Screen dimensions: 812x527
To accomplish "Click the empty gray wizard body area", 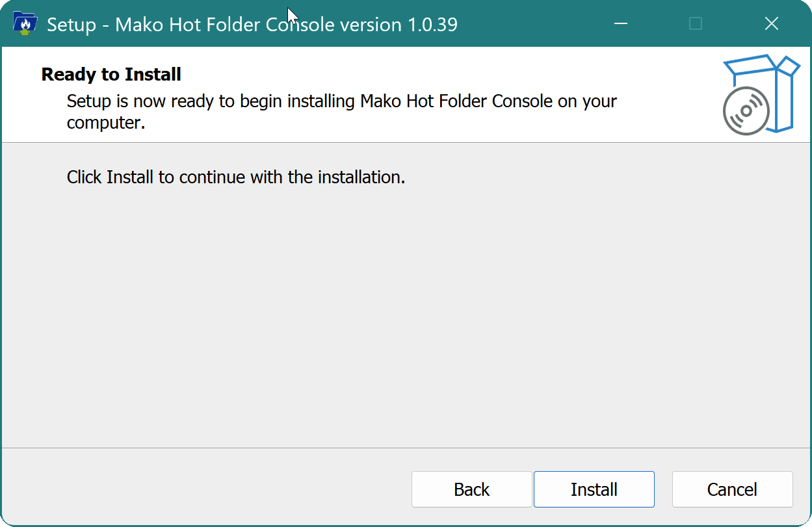I will point(406,312).
